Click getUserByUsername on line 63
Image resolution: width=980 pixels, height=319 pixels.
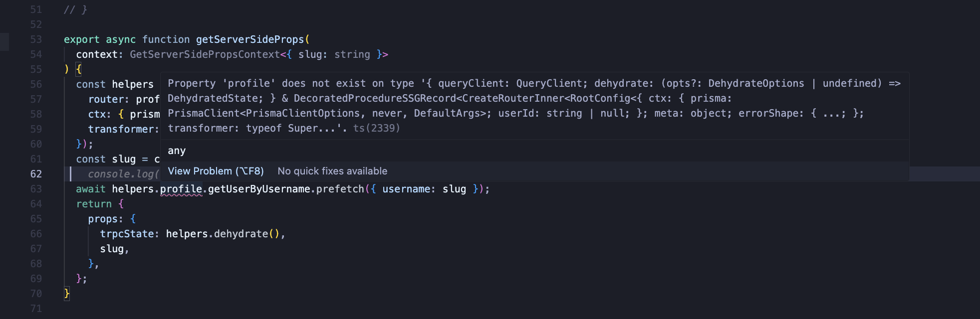[x=259, y=189]
